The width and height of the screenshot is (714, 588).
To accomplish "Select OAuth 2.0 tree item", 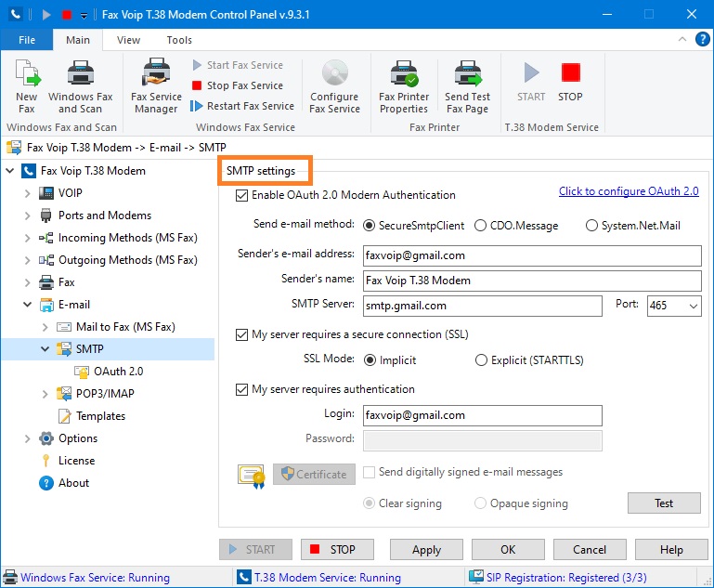I will pyautogui.click(x=119, y=372).
